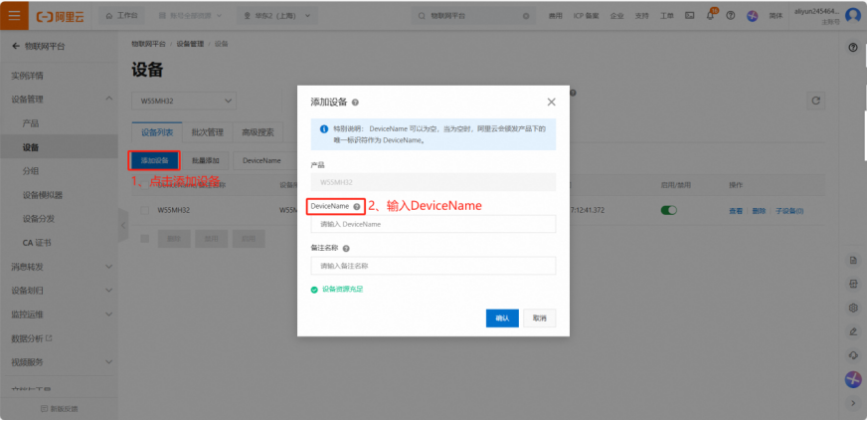Click the cloud support icon in right sidebar
868x421 pixels.
853,355
